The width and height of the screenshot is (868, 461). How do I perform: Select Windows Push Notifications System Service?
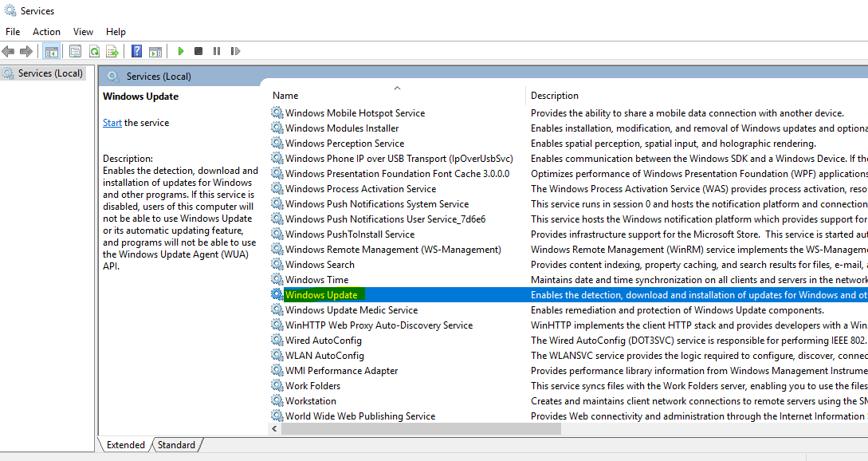pos(377,204)
